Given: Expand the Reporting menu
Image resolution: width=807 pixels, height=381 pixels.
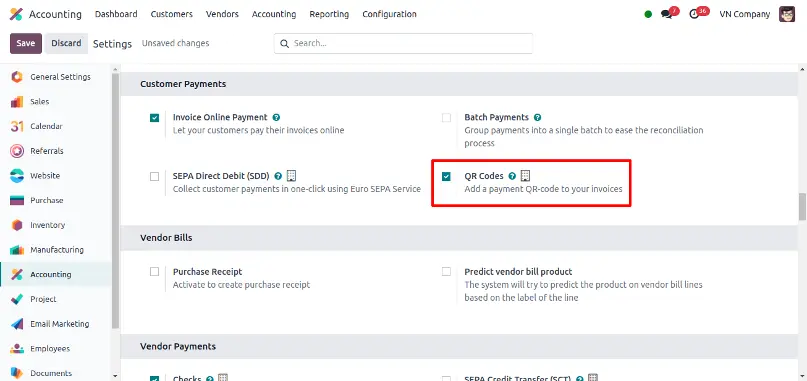Looking at the screenshot, I should point(329,14).
